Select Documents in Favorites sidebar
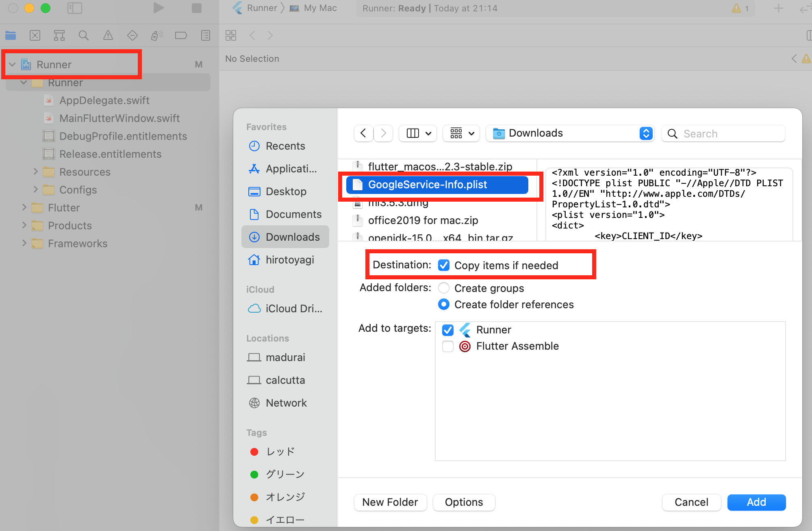812x531 pixels. [293, 214]
